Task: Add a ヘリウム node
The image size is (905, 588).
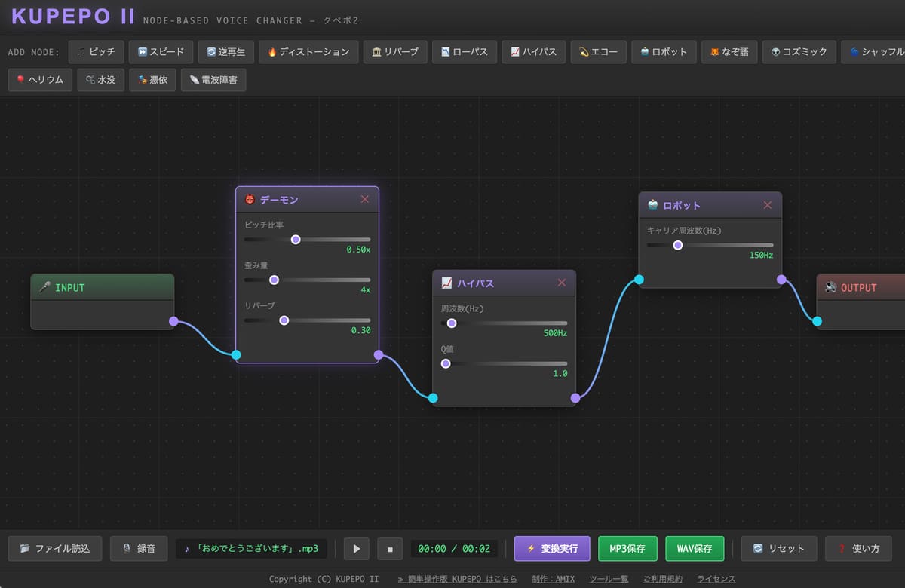Action: click(40, 79)
